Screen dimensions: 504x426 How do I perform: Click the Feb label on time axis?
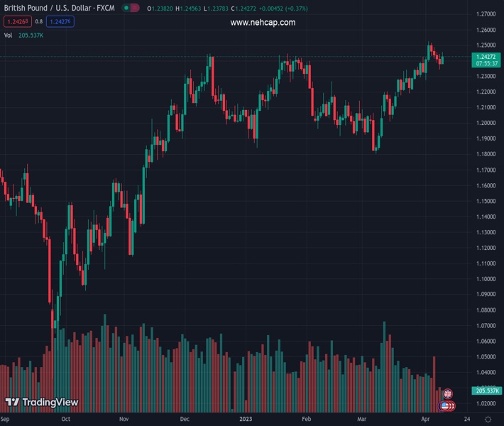(x=307, y=420)
